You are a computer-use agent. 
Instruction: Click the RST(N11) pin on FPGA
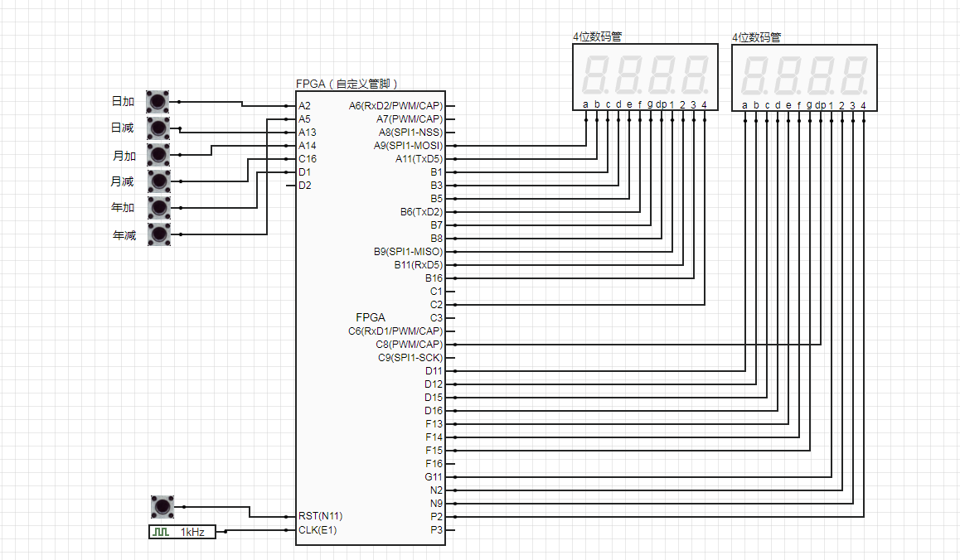(320, 516)
